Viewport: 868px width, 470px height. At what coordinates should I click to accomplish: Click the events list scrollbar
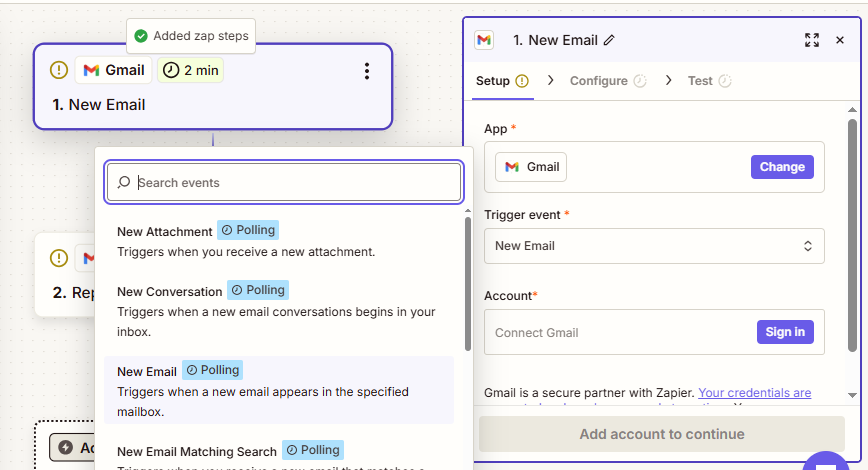(468, 284)
